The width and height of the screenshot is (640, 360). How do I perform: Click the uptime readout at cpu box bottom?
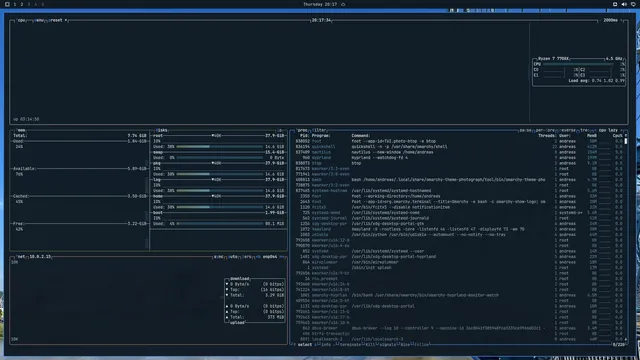click(x=26, y=119)
